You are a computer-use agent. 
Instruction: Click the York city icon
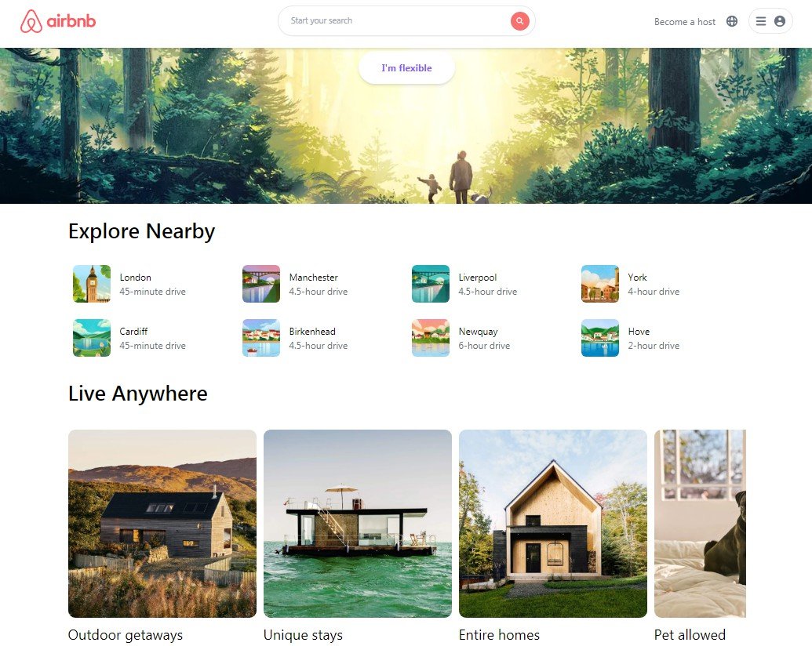pyautogui.click(x=599, y=283)
